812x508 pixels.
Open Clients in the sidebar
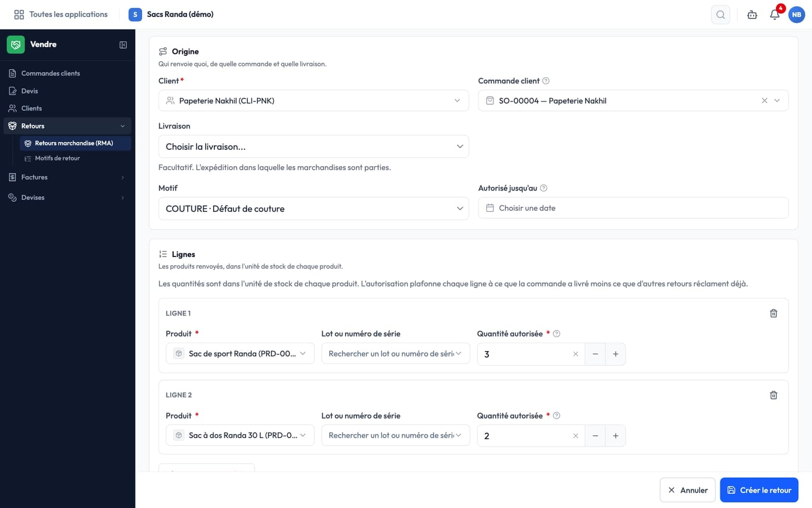67,108
